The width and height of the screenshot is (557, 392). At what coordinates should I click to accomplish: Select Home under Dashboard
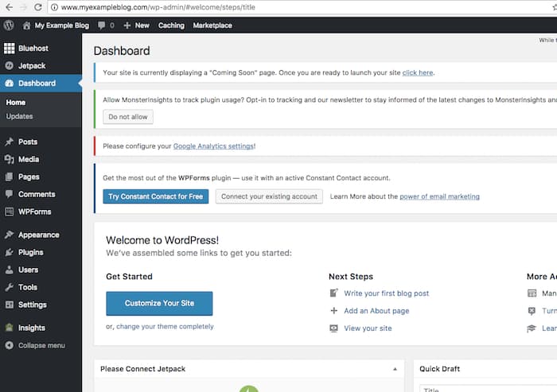coord(16,103)
